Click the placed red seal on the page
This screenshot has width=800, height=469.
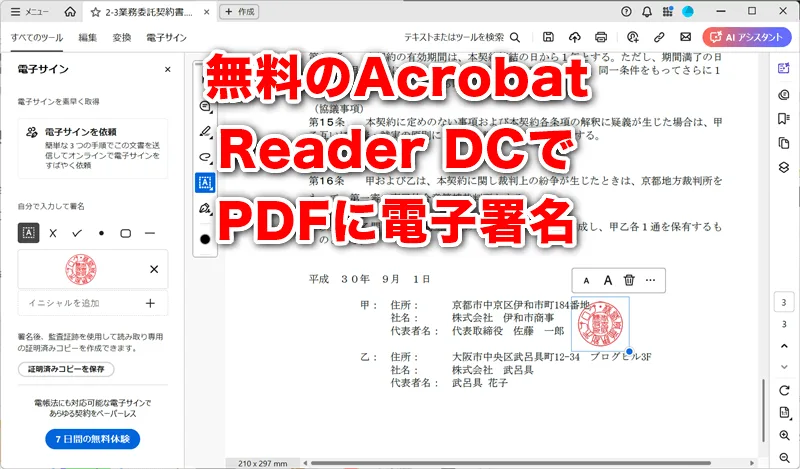tap(600, 324)
